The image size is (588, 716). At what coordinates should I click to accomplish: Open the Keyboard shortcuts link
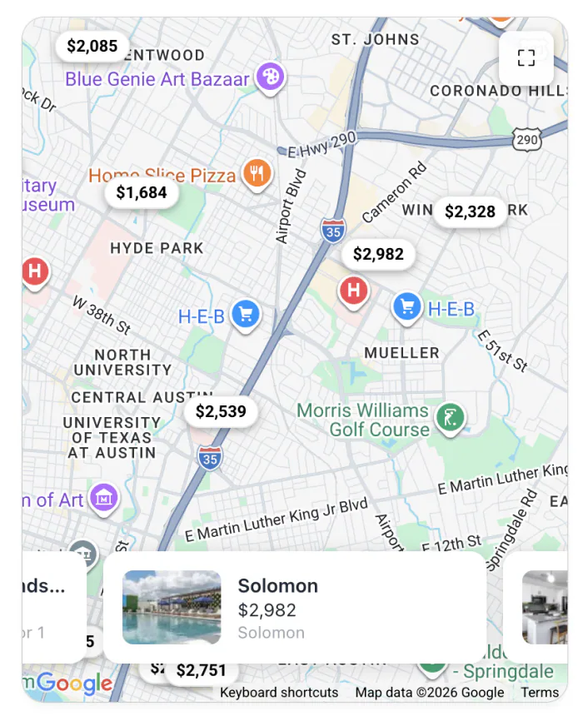tap(278, 693)
